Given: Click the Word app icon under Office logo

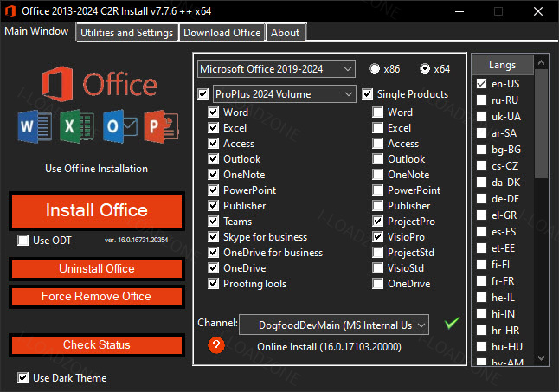Looking at the screenshot, I should (x=35, y=126).
